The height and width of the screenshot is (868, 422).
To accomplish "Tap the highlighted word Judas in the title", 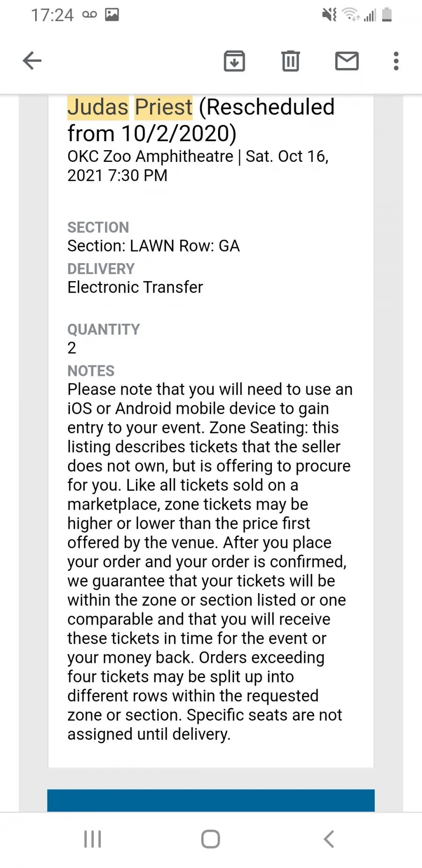I will coord(98,107).
